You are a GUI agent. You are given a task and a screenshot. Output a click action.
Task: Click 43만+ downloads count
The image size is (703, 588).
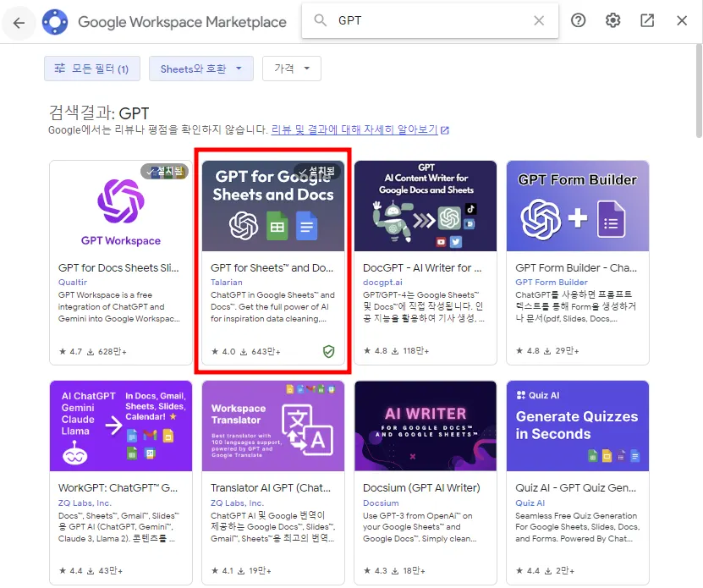[105, 571]
